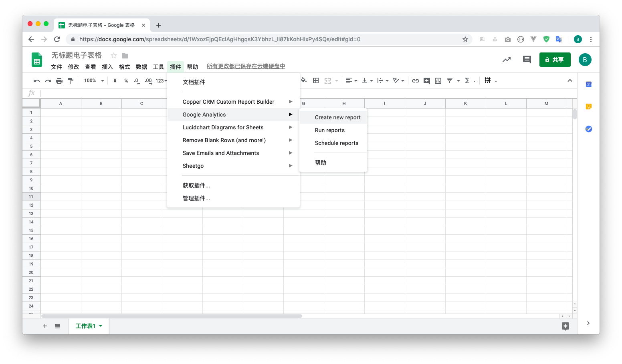Viewport: 622px width, 364px height.
Task: Choose Run reports in submenu
Action: pos(333,130)
